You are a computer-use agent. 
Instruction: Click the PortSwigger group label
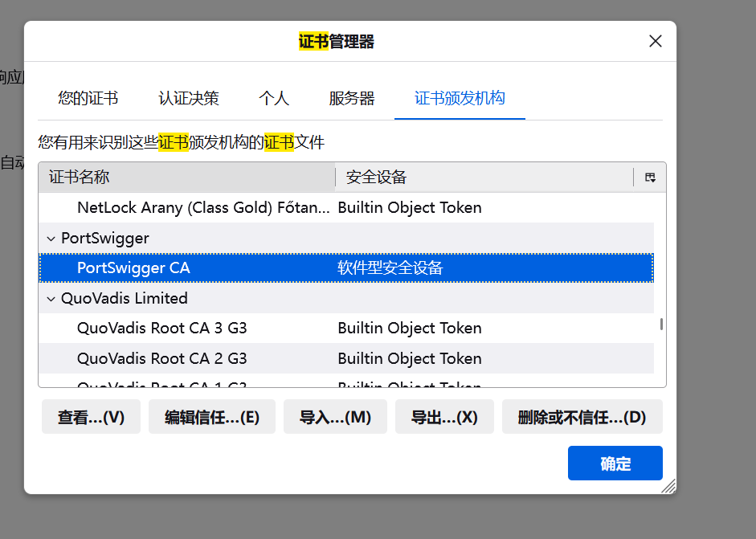pos(105,238)
